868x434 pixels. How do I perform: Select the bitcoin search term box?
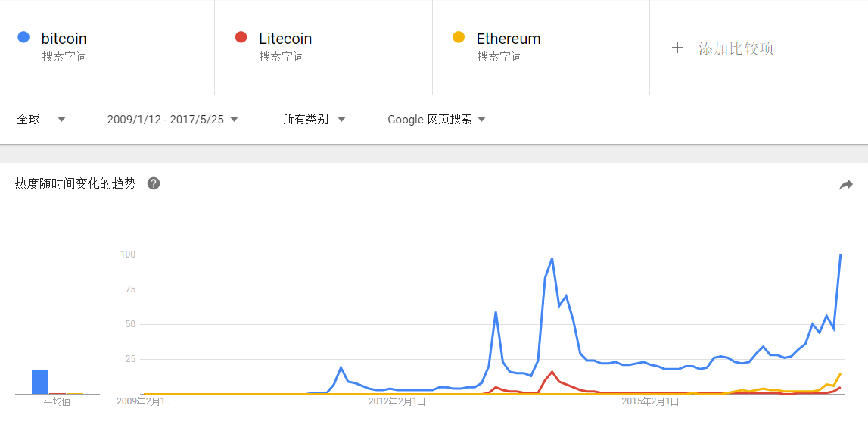click(107, 47)
